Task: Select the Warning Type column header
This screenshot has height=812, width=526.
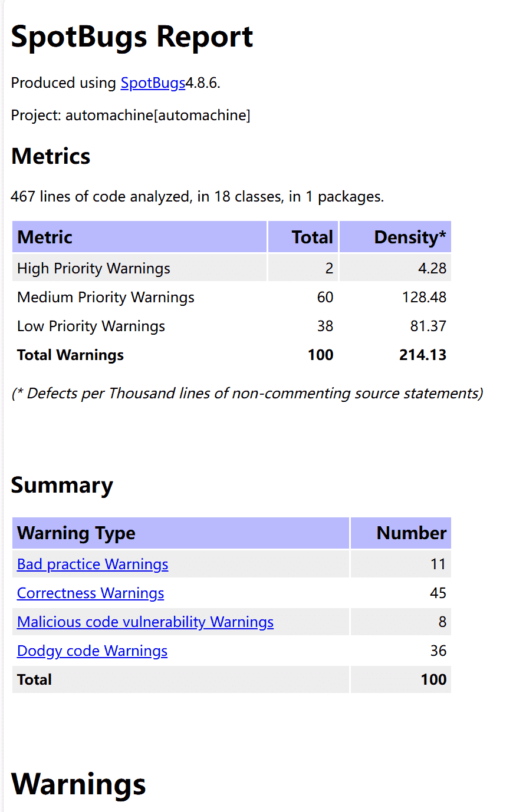Action: (76, 533)
